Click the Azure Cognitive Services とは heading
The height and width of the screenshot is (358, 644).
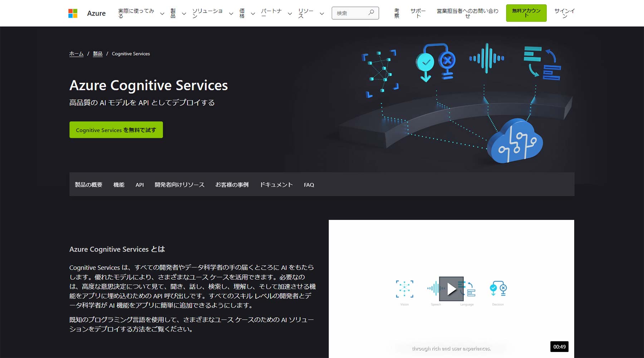117,249
